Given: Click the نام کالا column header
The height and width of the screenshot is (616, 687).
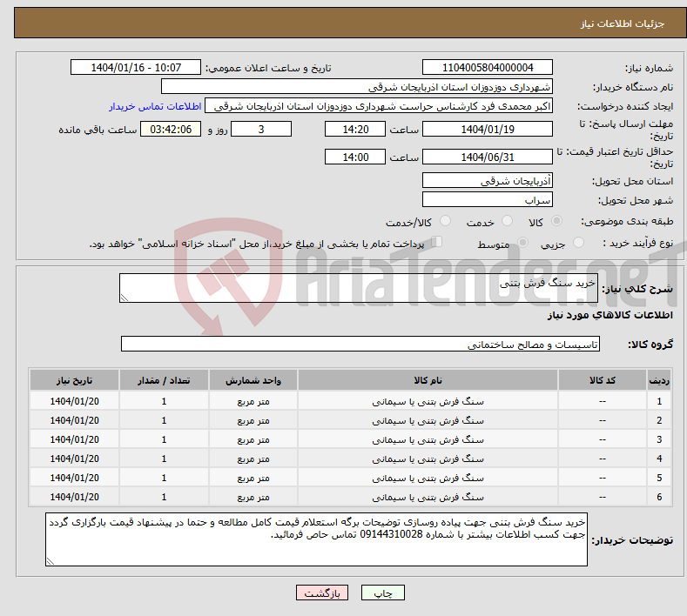Looking at the screenshot, I should pyautogui.click(x=428, y=380).
